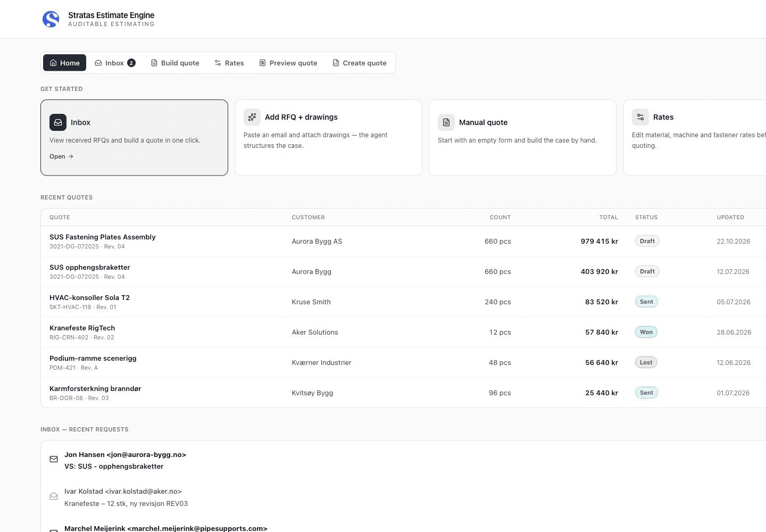This screenshot has height=532, width=766.
Task: Click the Rates card sliders icon
Action: pyautogui.click(x=640, y=117)
